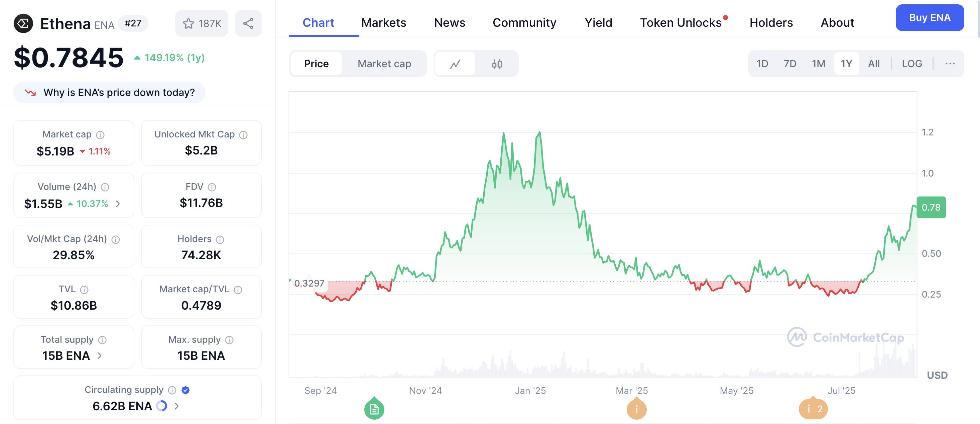
Task: Expand the Volume (24h) details chevron
Action: [118, 204]
